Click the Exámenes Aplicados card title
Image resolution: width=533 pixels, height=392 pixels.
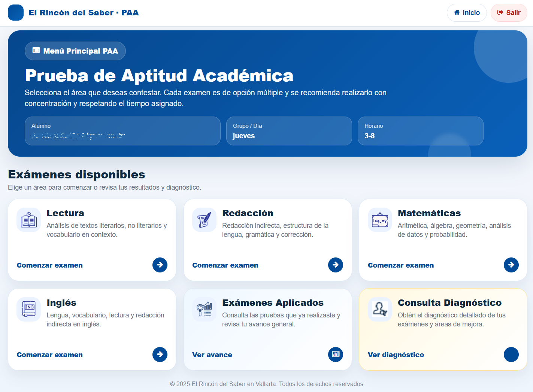[273, 303]
